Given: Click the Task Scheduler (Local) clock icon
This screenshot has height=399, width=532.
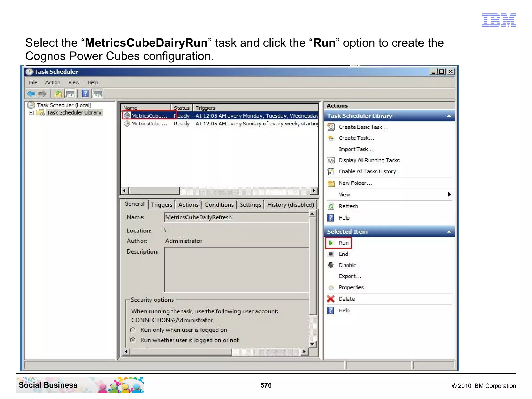Looking at the screenshot, I should point(31,105).
